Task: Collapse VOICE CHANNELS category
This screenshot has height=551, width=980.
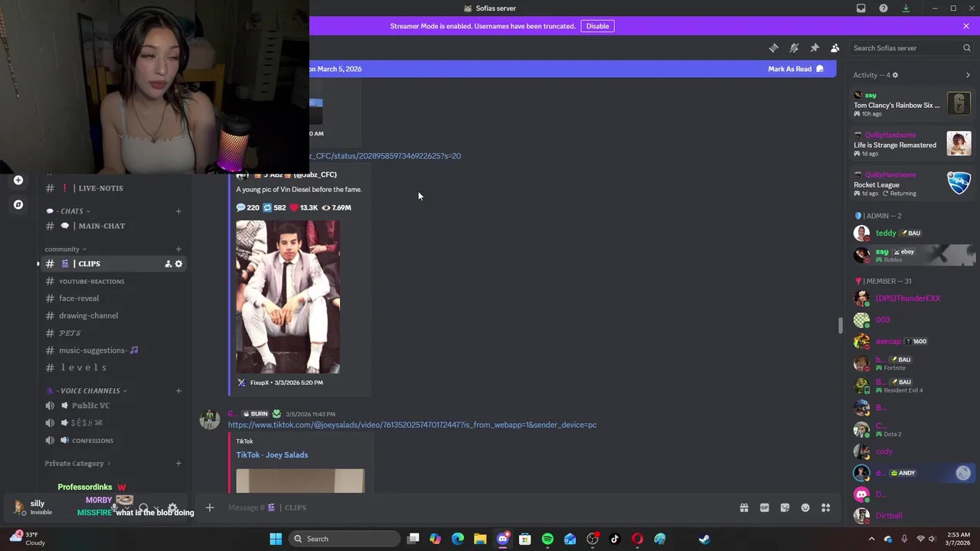Action: pos(87,391)
